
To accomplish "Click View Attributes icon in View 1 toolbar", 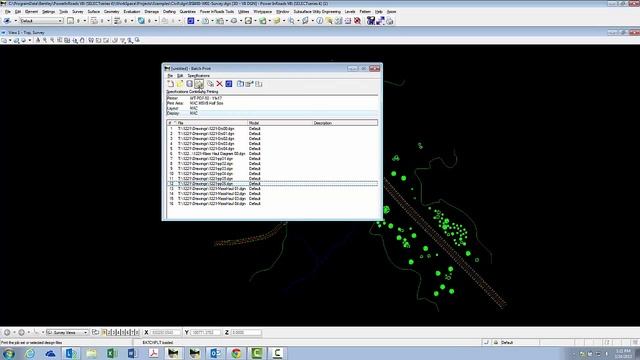I will (x=4, y=40).
